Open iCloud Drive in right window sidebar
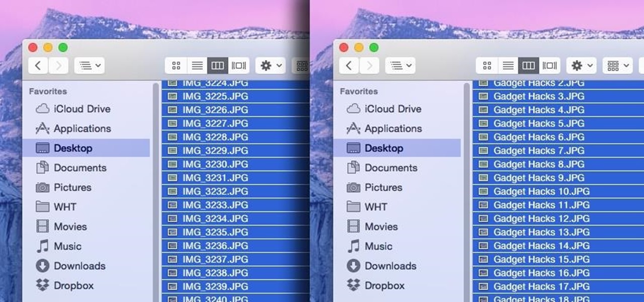The height and width of the screenshot is (302, 644). tap(397, 109)
